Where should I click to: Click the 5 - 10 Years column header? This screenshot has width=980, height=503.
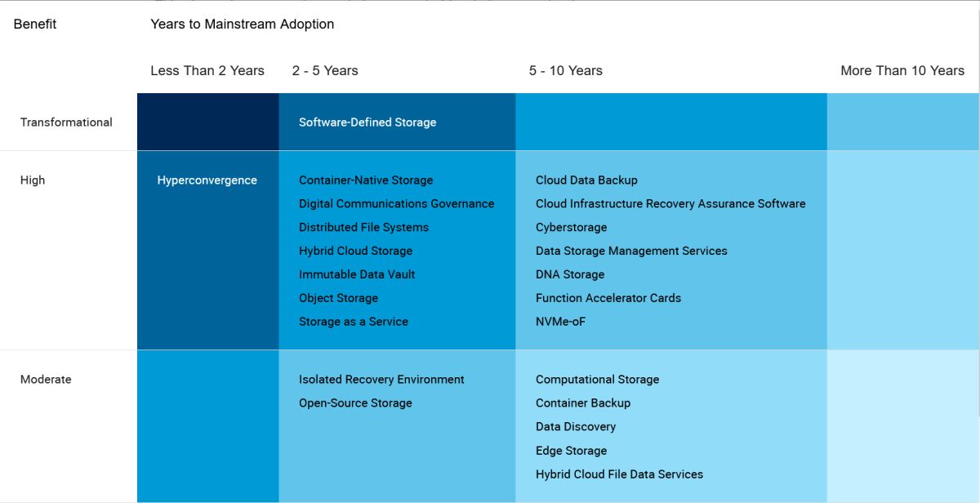[x=566, y=71]
